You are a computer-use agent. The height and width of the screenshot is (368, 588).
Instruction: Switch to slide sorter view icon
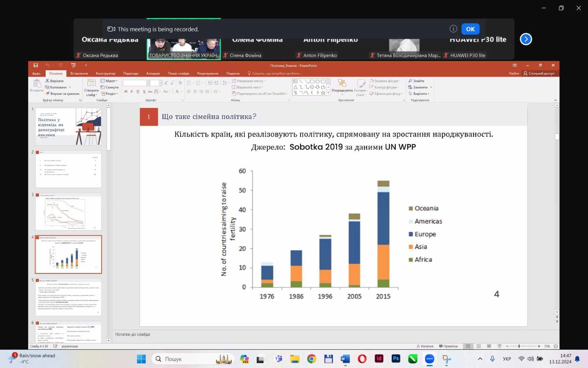pos(478,346)
